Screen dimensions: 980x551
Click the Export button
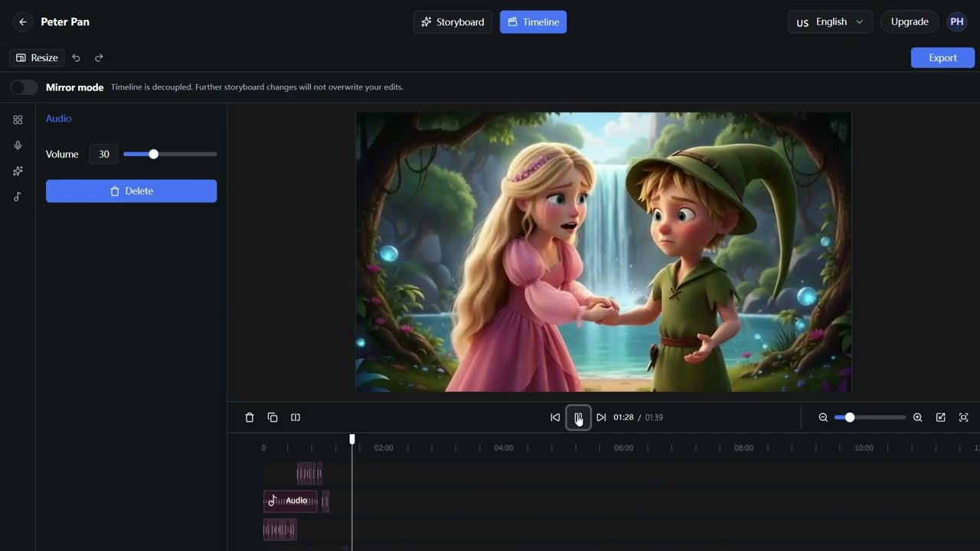coord(942,57)
